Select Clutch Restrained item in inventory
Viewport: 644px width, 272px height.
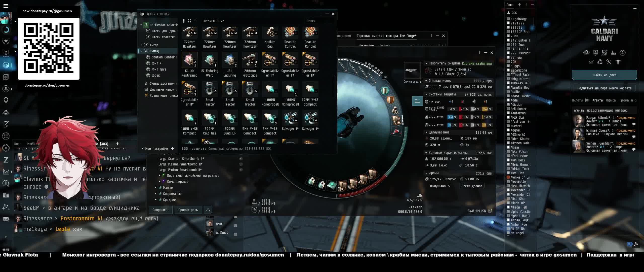(189, 60)
